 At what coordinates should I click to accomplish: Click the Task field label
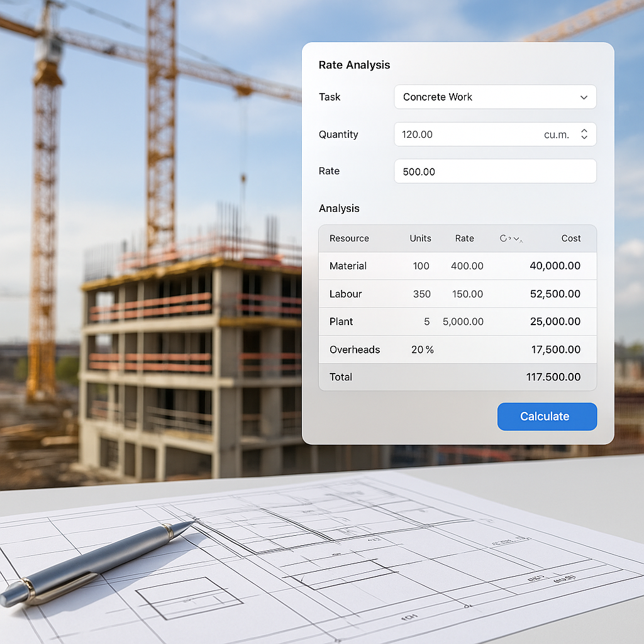tap(330, 97)
